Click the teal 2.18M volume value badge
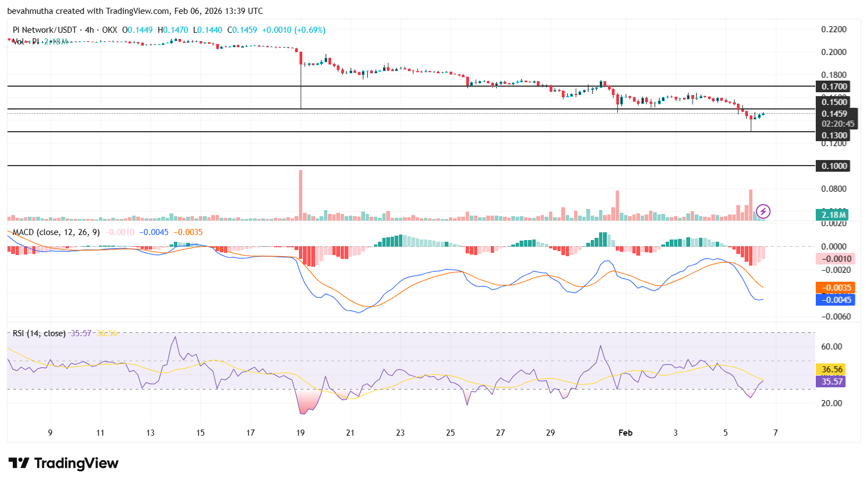The width and height of the screenshot is (868, 484). (x=832, y=214)
